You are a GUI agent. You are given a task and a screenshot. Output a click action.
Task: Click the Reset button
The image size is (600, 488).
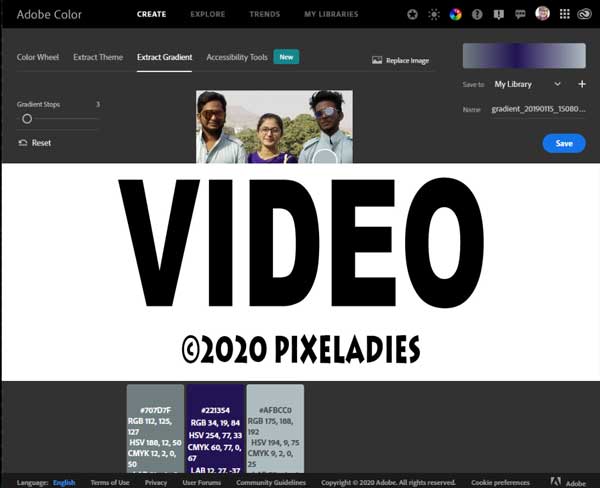[35, 143]
